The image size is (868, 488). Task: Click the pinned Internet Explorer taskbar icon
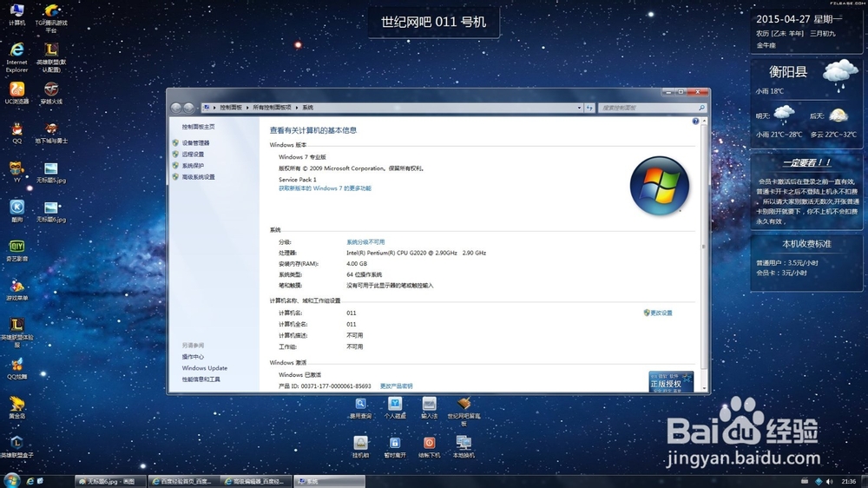(30, 481)
